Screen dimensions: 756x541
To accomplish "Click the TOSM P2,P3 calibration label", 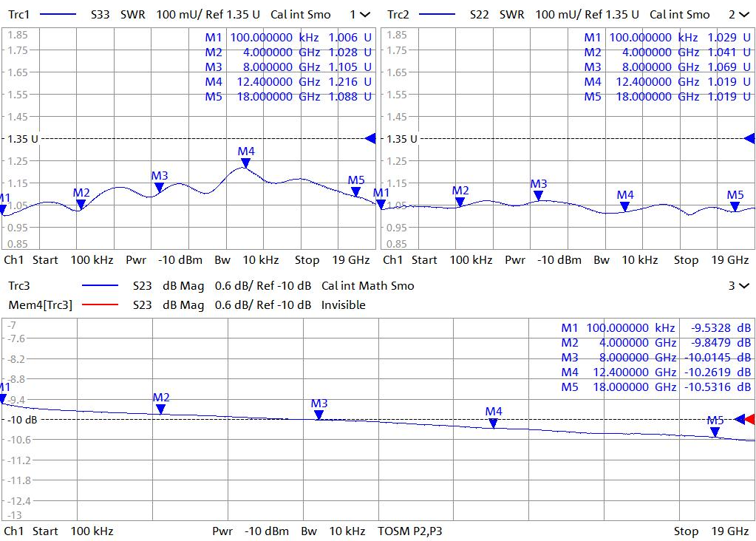I will (x=410, y=531).
